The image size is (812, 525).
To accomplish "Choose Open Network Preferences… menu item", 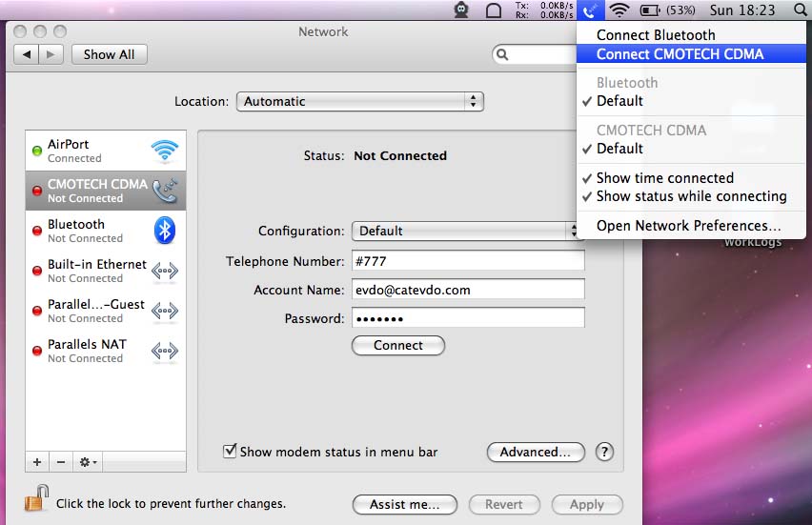I will 691,226.
